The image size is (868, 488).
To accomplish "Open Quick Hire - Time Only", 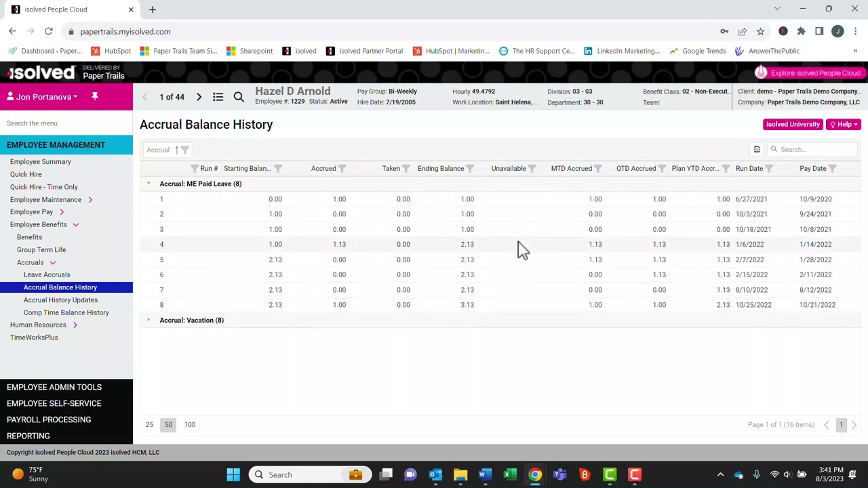I will [44, 186].
